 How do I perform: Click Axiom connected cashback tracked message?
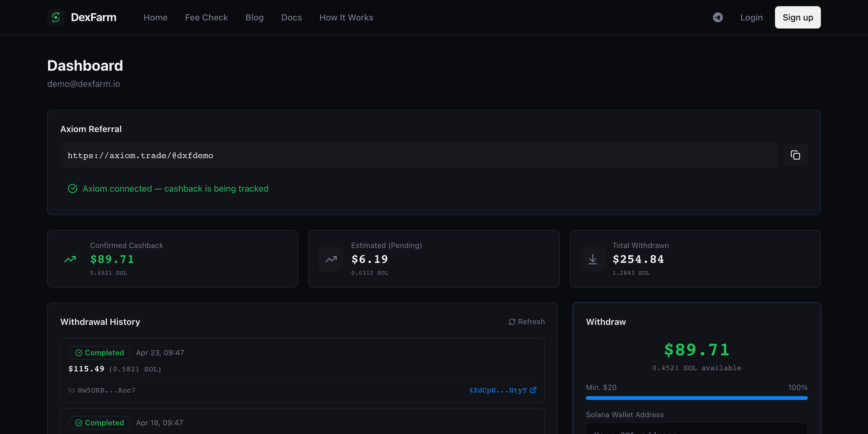(x=175, y=188)
